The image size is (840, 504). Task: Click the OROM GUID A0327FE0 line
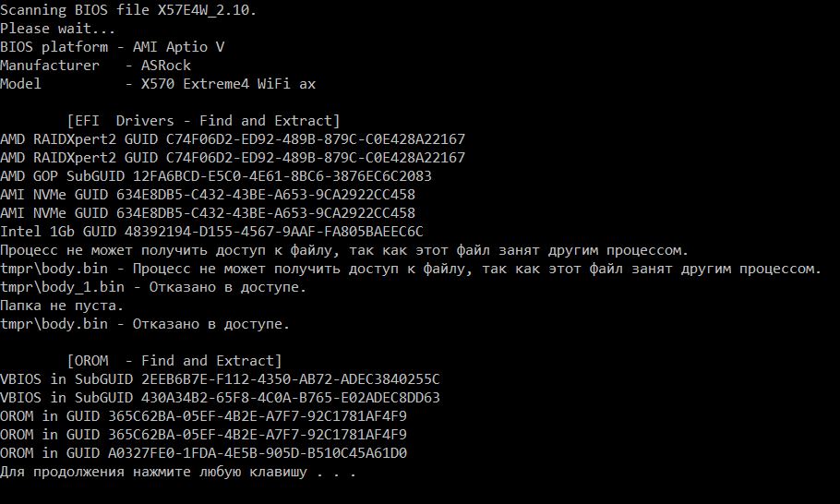coord(203,453)
